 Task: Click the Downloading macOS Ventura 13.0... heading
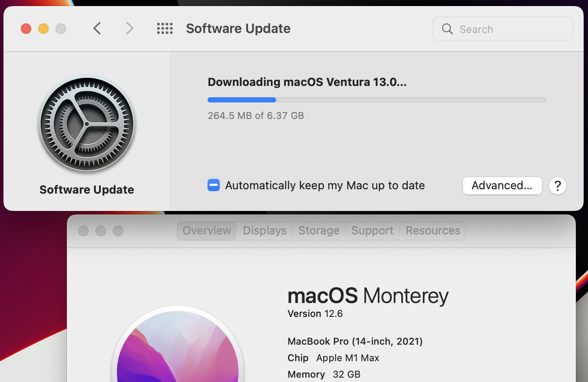[307, 82]
